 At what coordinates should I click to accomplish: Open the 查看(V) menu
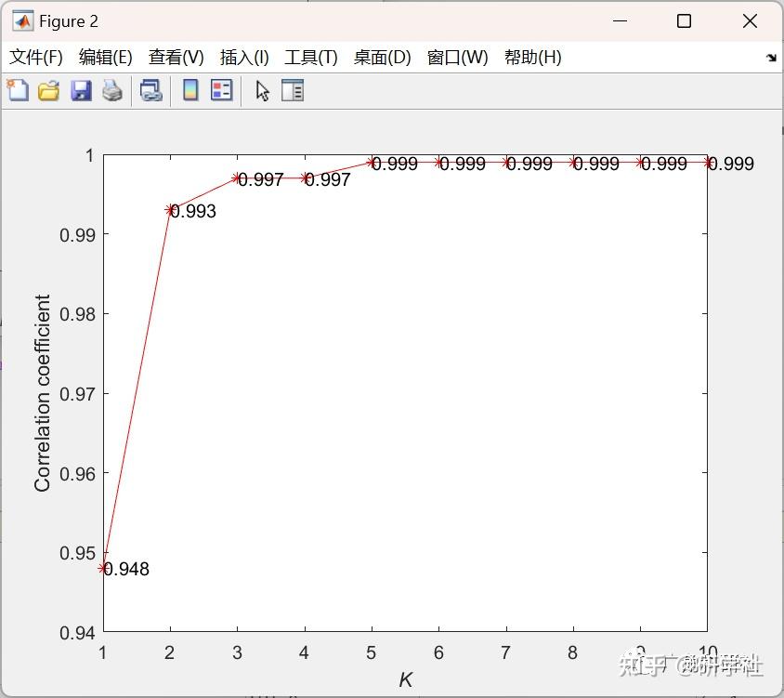tap(175, 57)
